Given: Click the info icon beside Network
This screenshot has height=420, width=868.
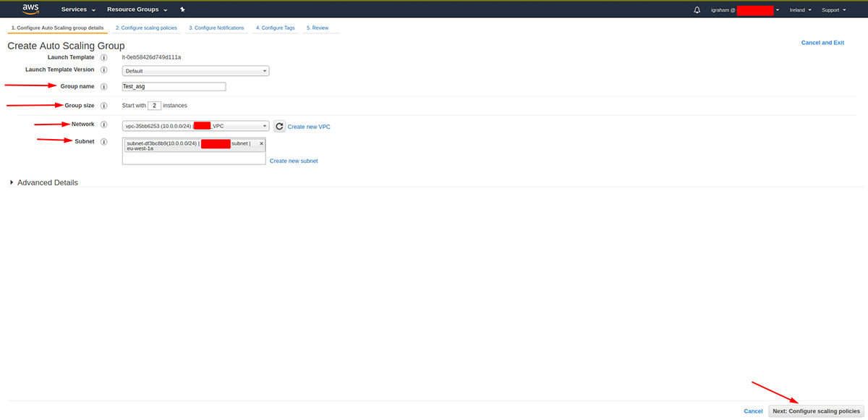Looking at the screenshot, I should (103, 124).
